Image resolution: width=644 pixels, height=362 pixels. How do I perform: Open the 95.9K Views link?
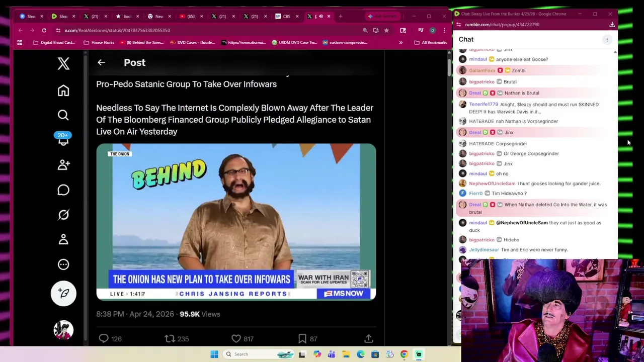(x=200, y=314)
